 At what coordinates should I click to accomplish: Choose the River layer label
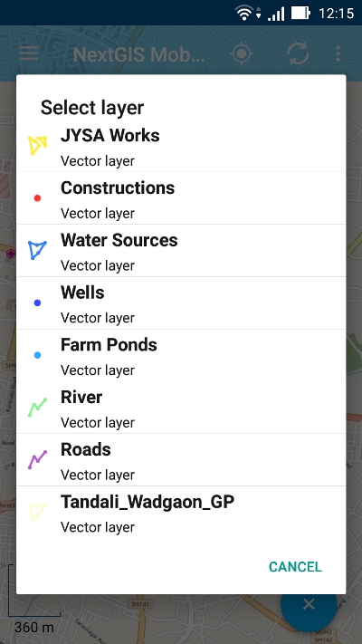(81, 397)
